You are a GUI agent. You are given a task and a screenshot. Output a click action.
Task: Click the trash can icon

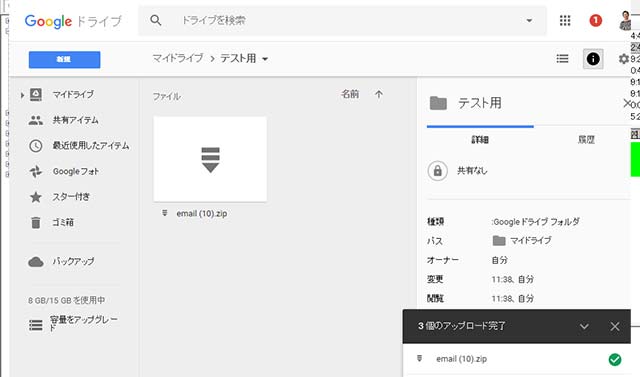(36, 223)
